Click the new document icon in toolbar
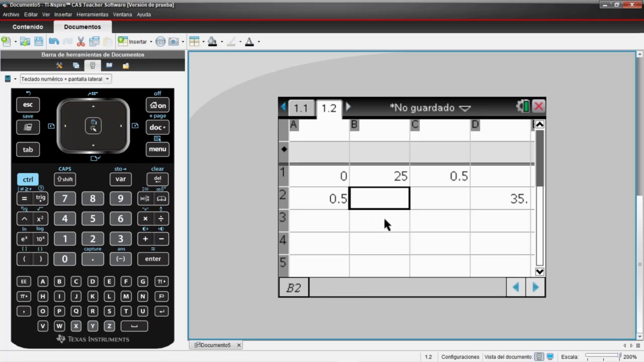The height and width of the screenshot is (362, 644). point(6,42)
